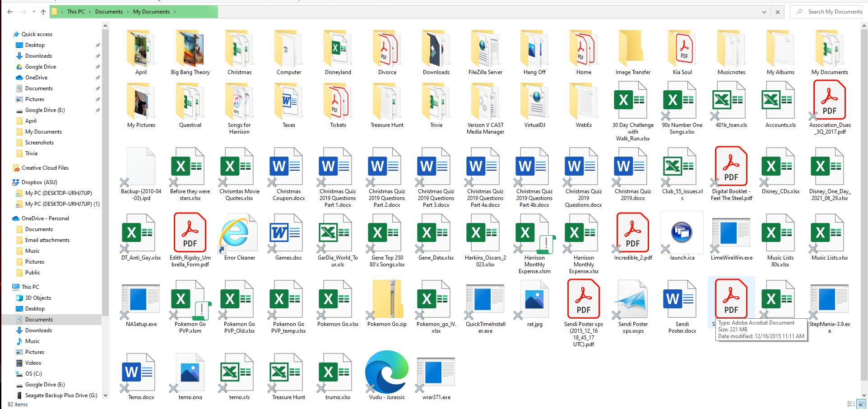The image size is (868, 409).
Task: Select the temp.png image file
Action: coord(190,377)
